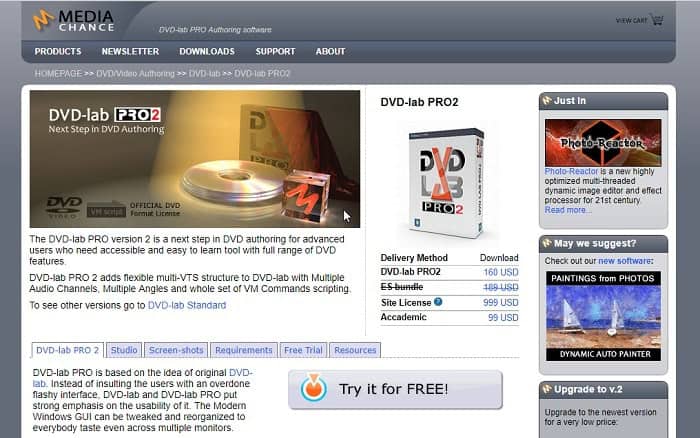Image resolution: width=700 pixels, height=438 pixels.
Task: Open DVD/Video Authoring breadcrumb
Action: (x=135, y=74)
